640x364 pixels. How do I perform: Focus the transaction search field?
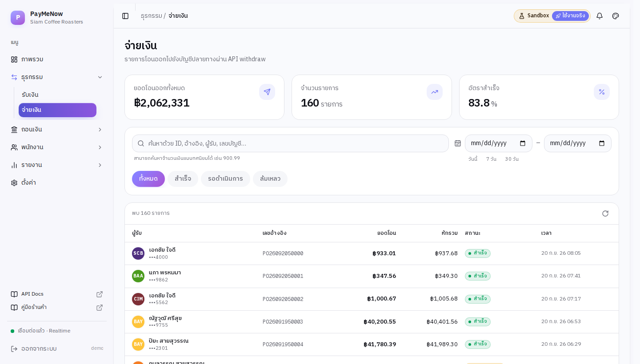[x=290, y=143]
